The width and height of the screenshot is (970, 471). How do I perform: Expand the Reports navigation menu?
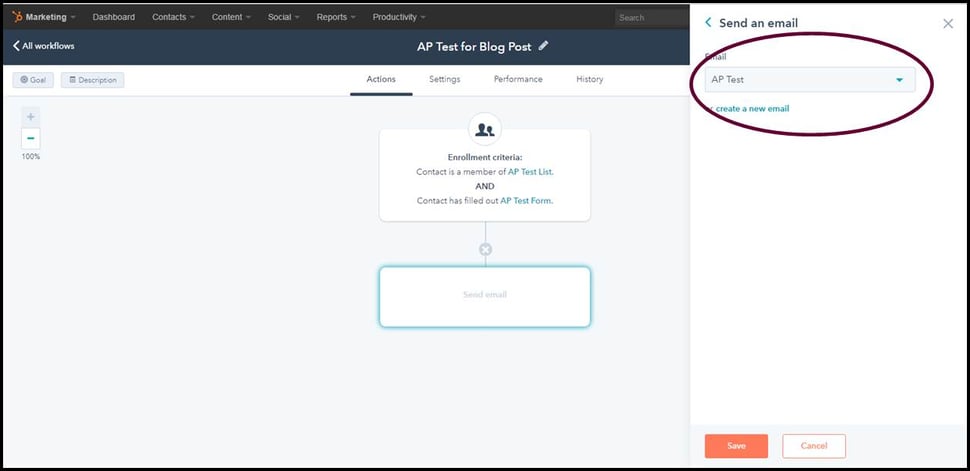pyautogui.click(x=336, y=17)
